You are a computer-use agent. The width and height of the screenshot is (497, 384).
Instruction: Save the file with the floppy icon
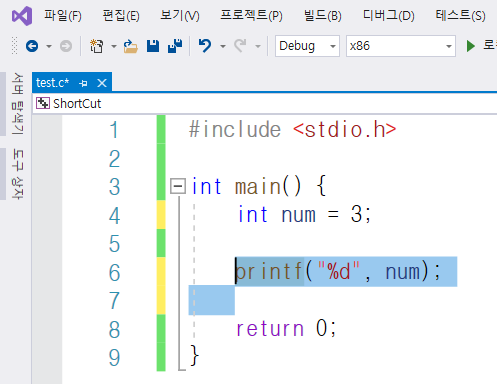tap(153, 46)
